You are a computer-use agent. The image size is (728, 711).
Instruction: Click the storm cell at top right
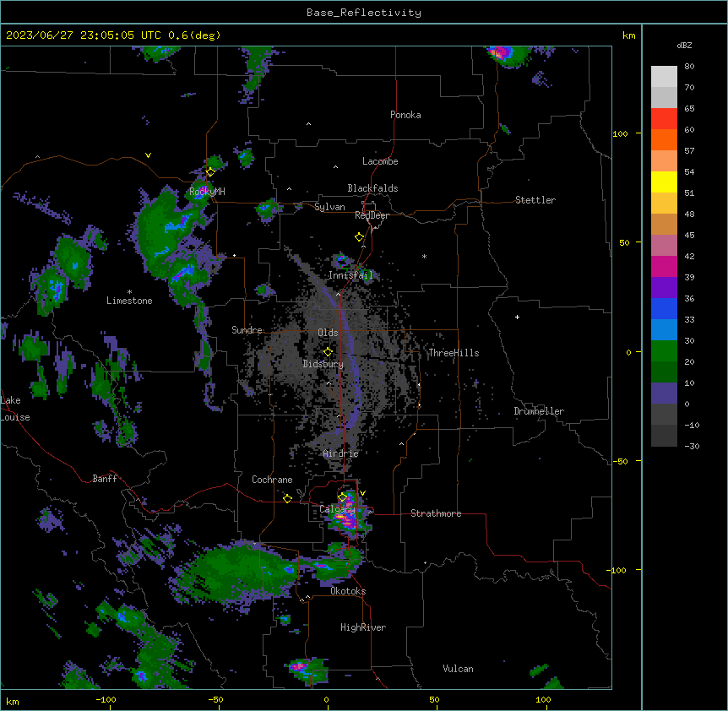tap(507, 55)
